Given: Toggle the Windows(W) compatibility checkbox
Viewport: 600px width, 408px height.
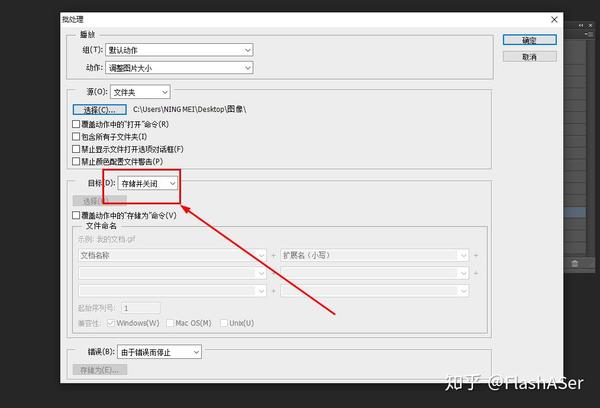Looking at the screenshot, I should point(111,323).
